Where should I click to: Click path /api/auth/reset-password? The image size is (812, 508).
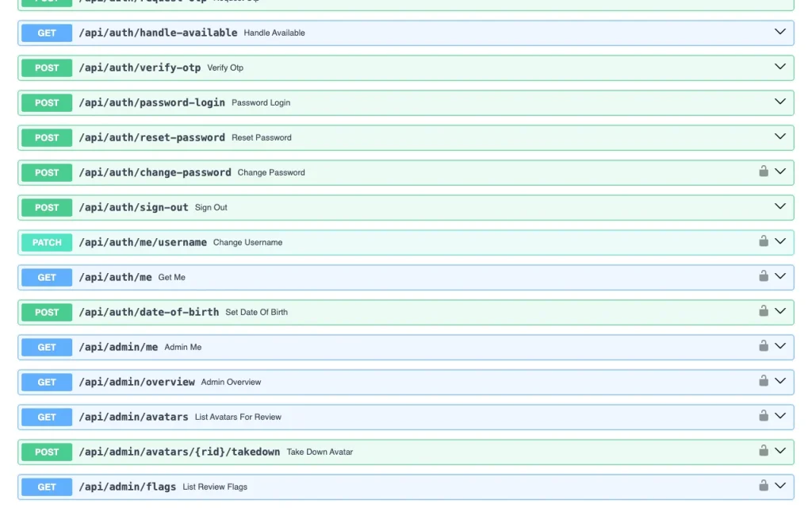coord(151,137)
